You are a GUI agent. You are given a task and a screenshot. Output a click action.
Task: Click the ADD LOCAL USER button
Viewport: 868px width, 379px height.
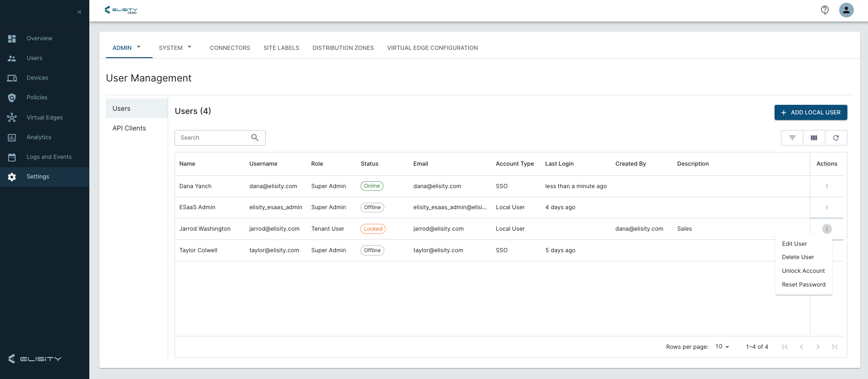coord(810,113)
